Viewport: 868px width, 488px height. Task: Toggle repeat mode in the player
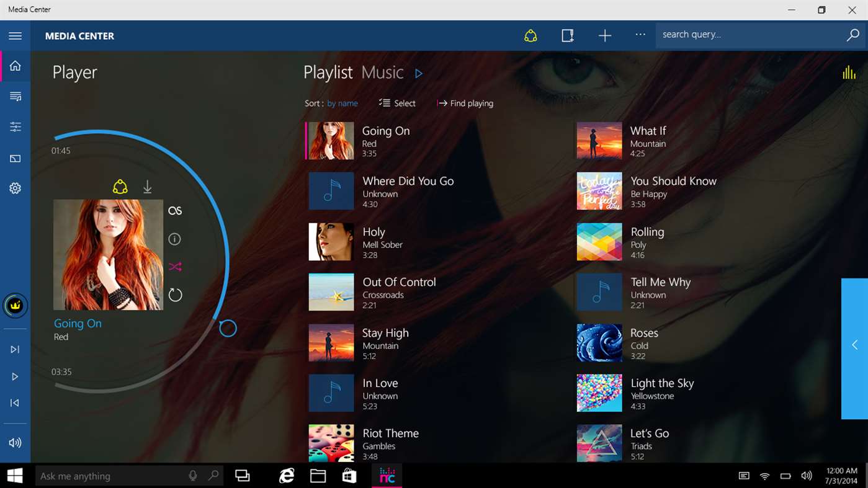point(175,295)
